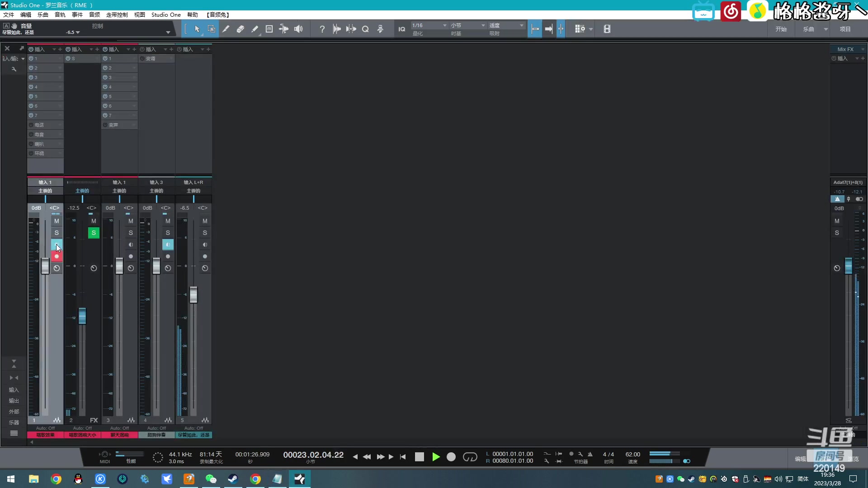Image resolution: width=868 pixels, height=488 pixels.
Task: Click the record button in transport
Action: [x=451, y=457]
